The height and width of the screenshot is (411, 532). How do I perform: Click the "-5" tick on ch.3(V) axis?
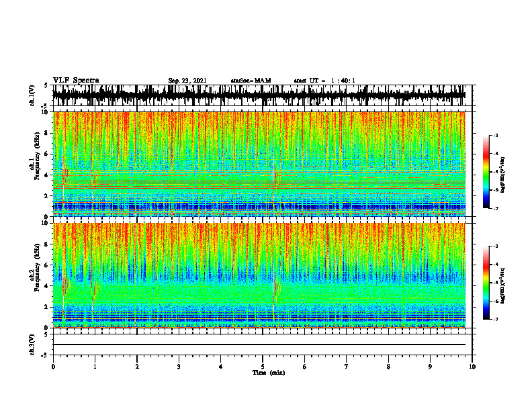pos(46,355)
